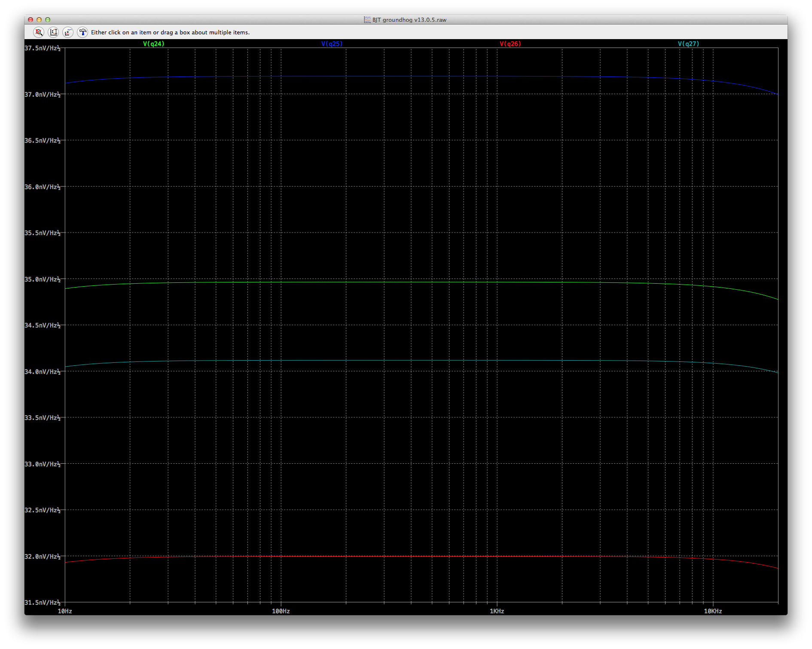
Task: Click the 33.0nV/Hz½ vertical axis label
Action: pos(43,464)
